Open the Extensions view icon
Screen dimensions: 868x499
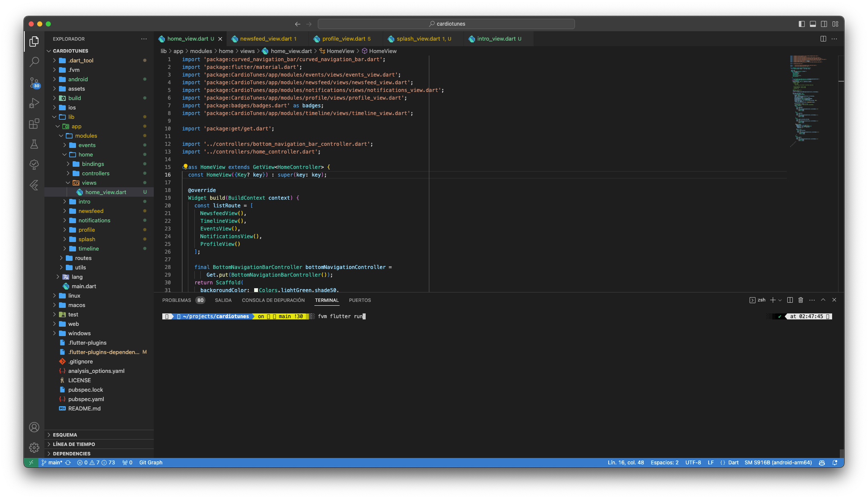(34, 124)
